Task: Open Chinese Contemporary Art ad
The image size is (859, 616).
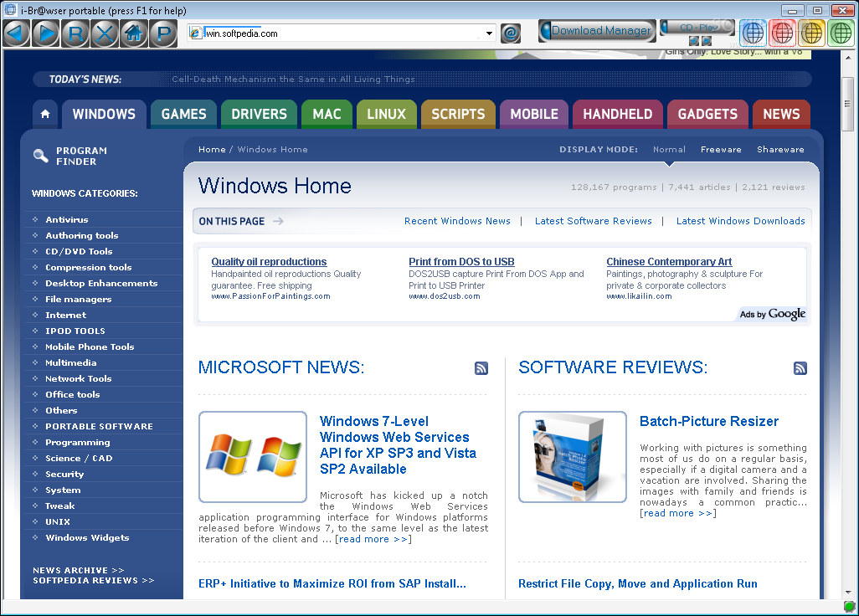Action: (x=669, y=262)
